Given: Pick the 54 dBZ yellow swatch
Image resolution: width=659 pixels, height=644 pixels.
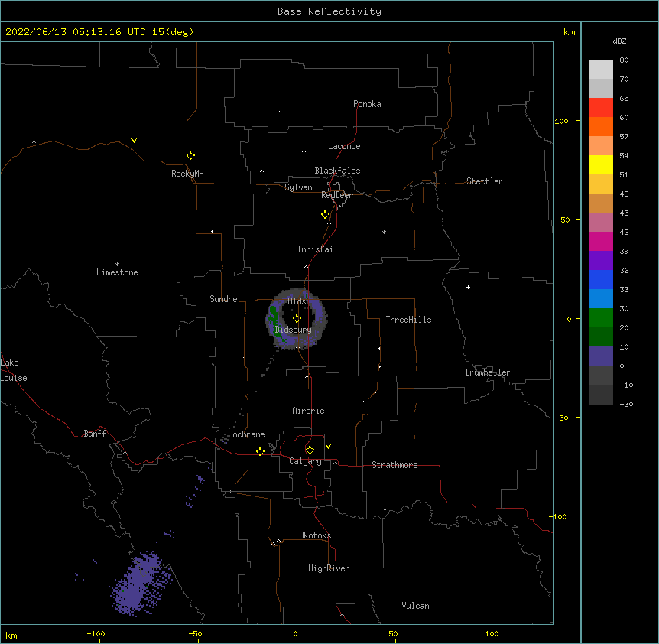Looking at the screenshot, I should click(601, 164).
